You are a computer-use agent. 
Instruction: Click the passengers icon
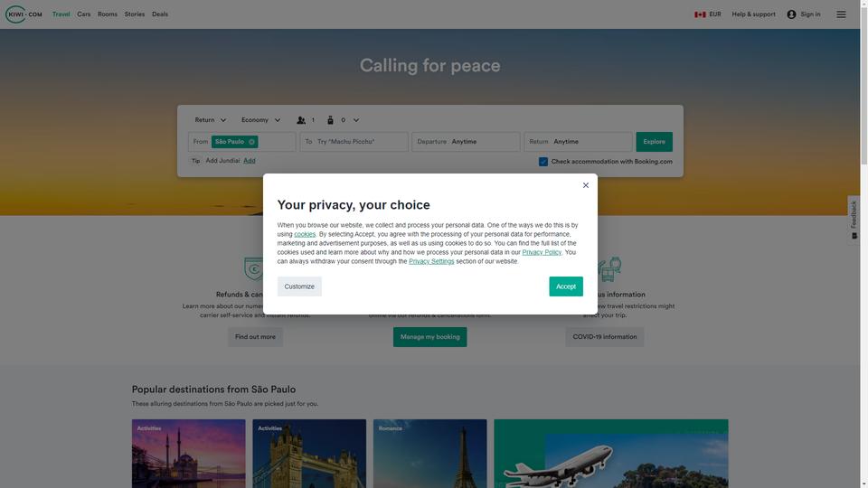point(301,120)
